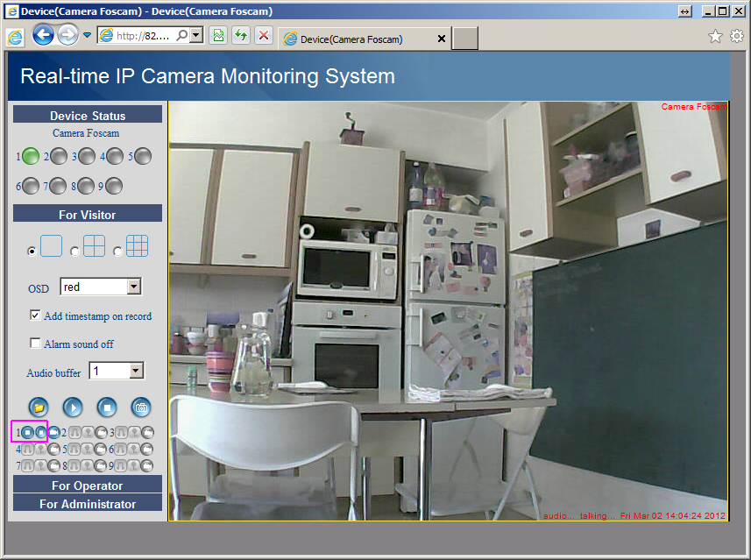
Task: Click the record icon for channel 6
Action: [x=147, y=449]
